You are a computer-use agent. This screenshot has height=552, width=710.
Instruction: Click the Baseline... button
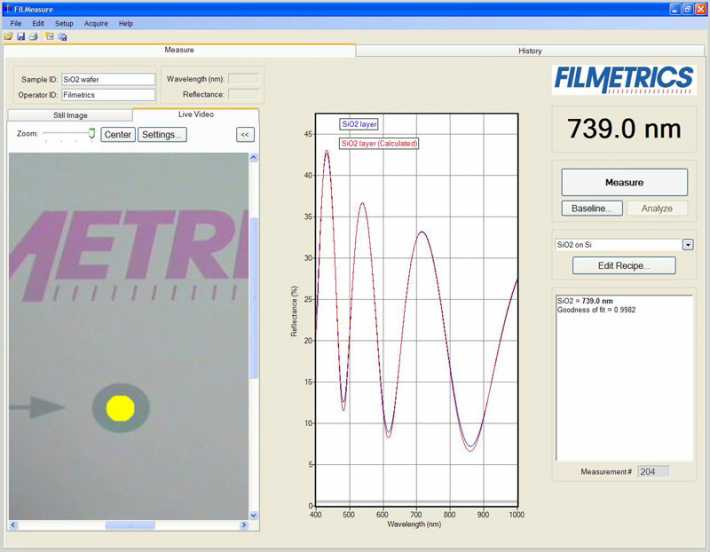592,208
